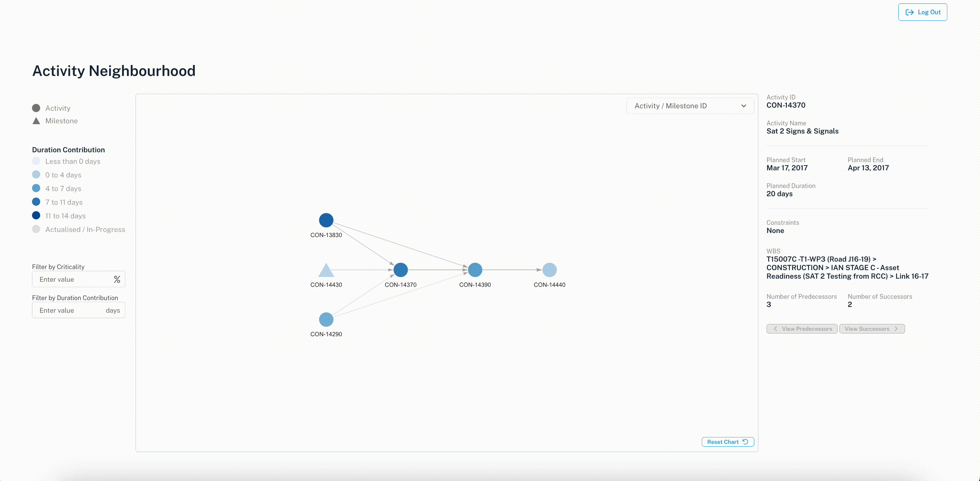Toggle the Activity legend circle
Viewport: 980px width, 481px height.
click(36, 108)
